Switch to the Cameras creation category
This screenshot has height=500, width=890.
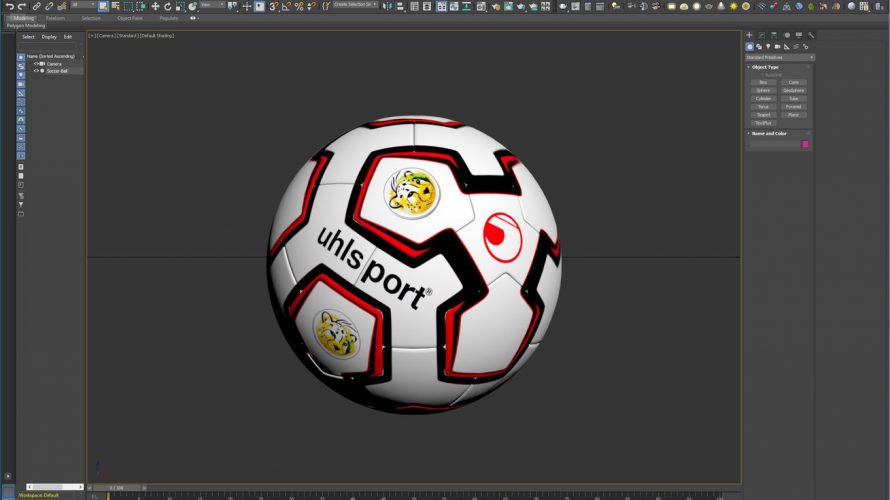pos(775,47)
